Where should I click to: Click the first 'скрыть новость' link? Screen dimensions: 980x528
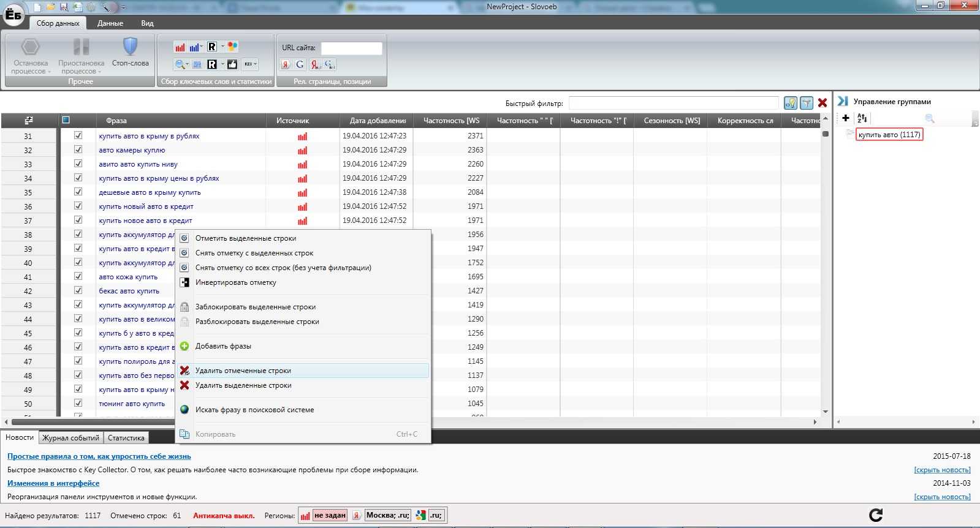click(942, 470)
